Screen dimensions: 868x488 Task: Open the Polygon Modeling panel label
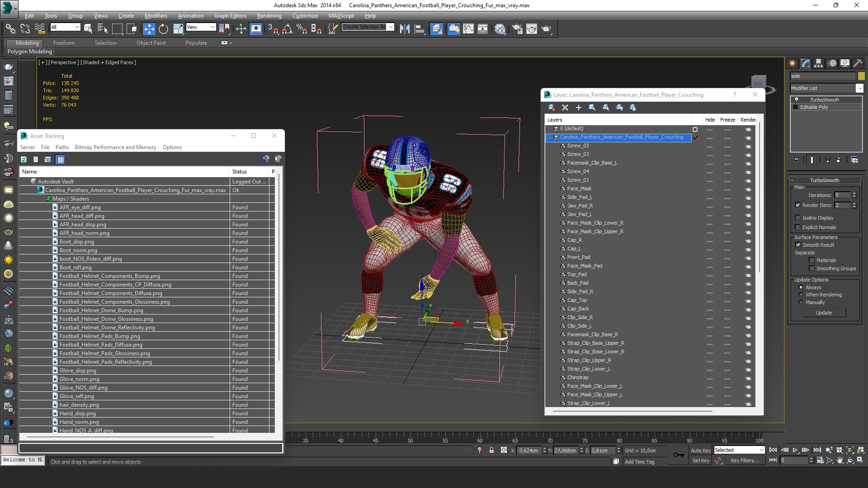pos(30,52)
